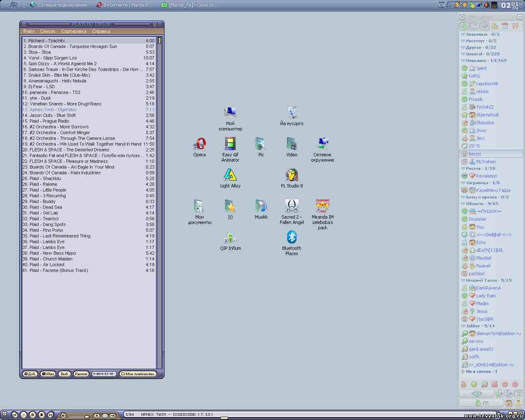Open QIP Infium desktop shortcut
This screenshot has height=420, width=525.
point(230,240)
